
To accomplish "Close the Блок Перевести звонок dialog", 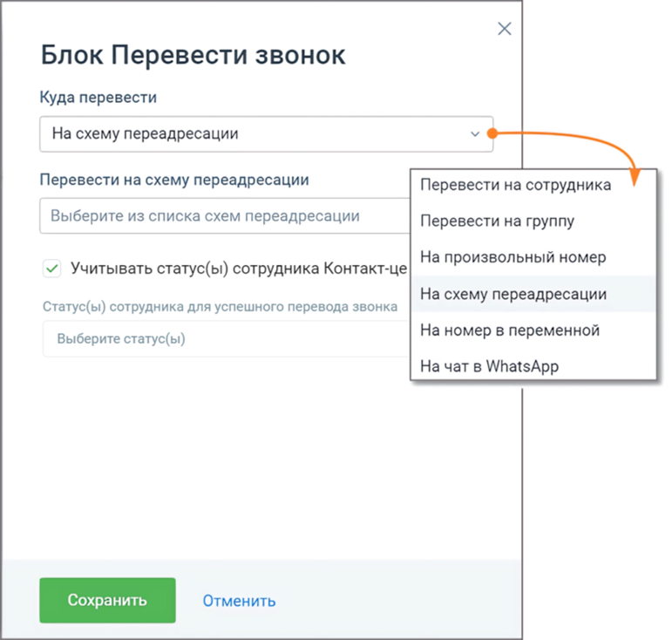I will pos(504,29).
